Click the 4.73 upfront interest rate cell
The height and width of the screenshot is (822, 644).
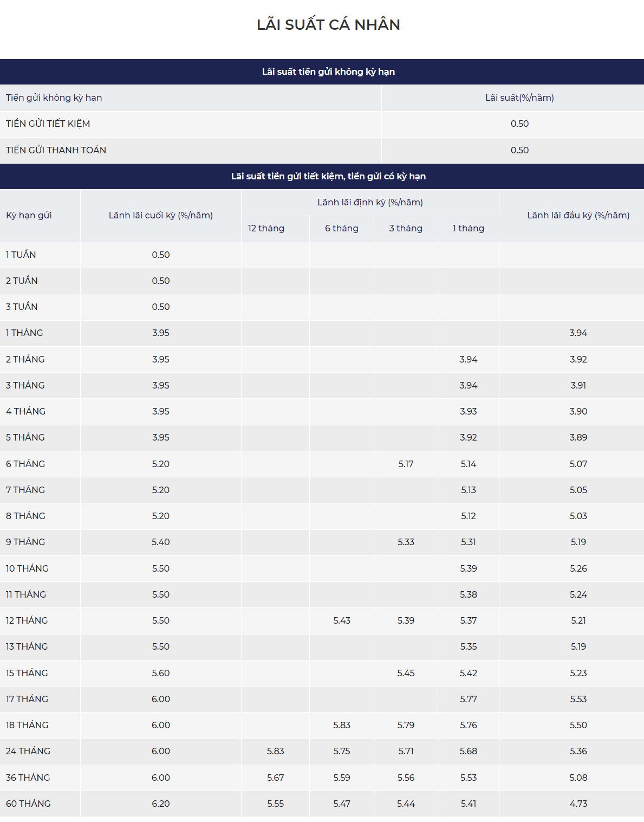[x=578, y=804]
